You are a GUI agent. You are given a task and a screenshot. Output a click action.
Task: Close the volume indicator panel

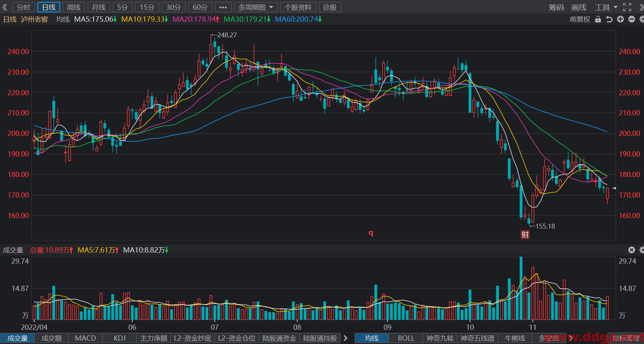pos(632,250)
